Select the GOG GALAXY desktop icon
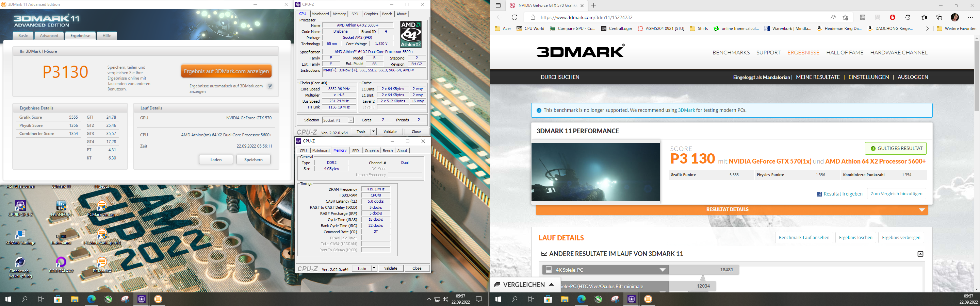 point(61,265)
